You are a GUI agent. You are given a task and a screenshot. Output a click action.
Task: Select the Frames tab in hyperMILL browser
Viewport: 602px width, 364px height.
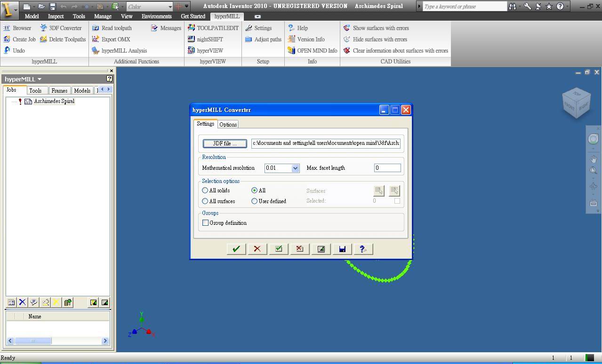(x=59, y=91)
